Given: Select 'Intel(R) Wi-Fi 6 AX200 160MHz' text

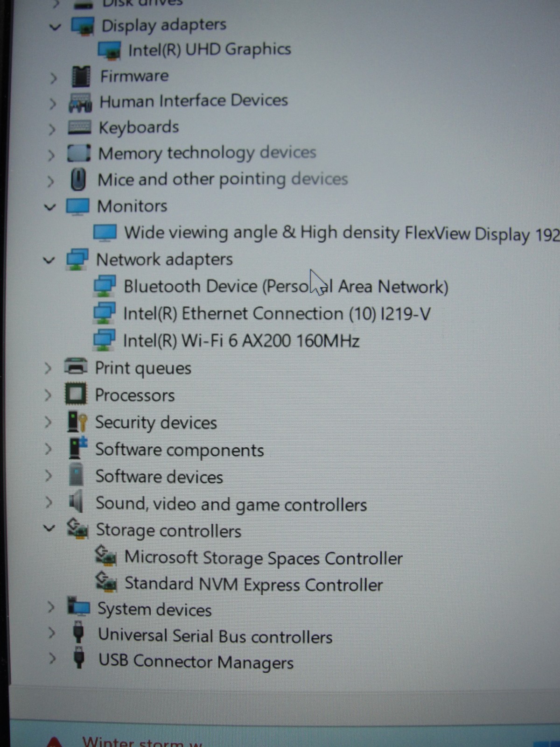Looking at the screenshot, I should [241, 341].
